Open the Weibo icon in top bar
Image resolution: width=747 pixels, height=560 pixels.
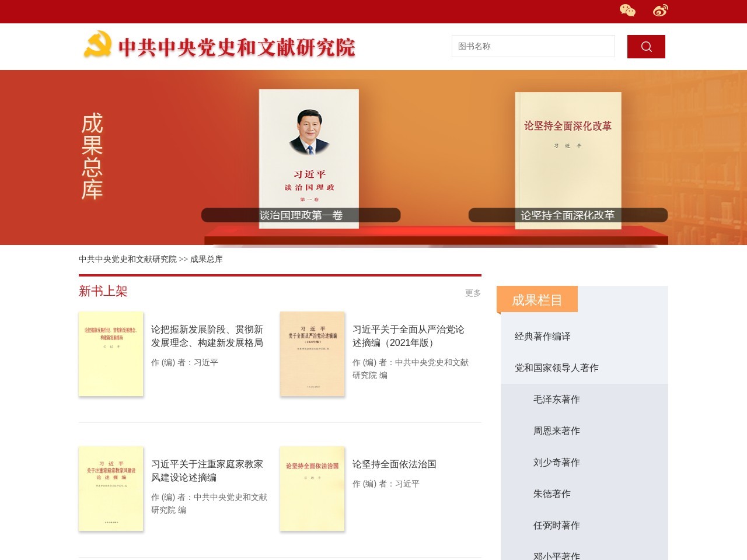coord(661,10)
